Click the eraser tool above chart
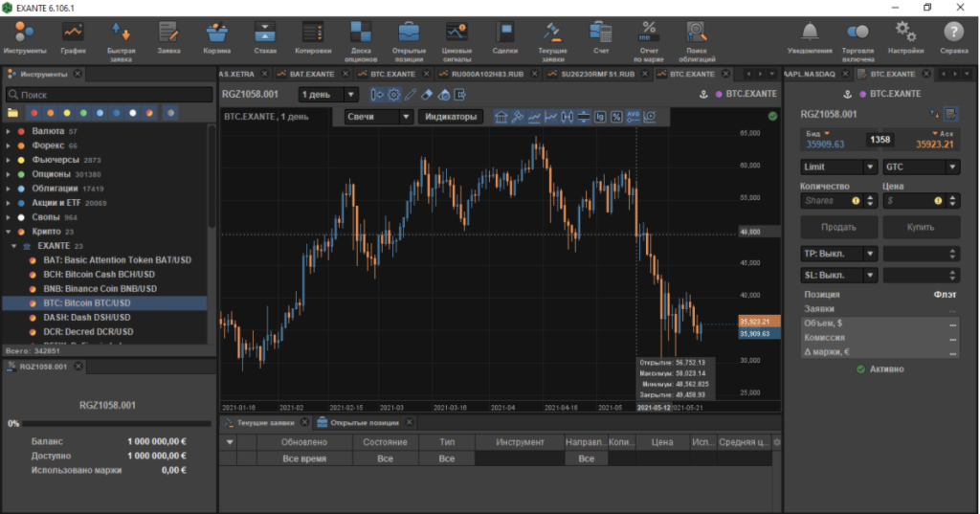This screenshot has width=980, height=514. click(x=428, y=94)
